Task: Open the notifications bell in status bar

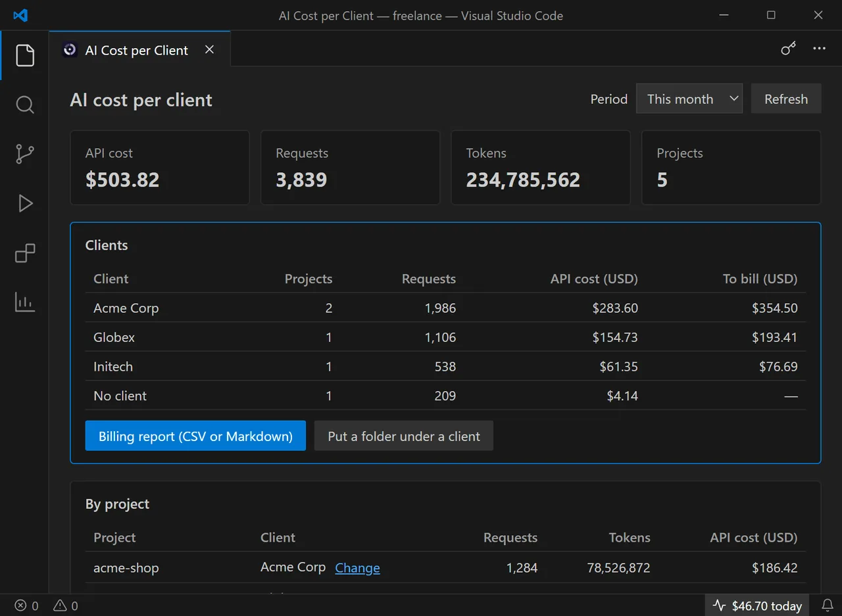Action: point(828,605)
